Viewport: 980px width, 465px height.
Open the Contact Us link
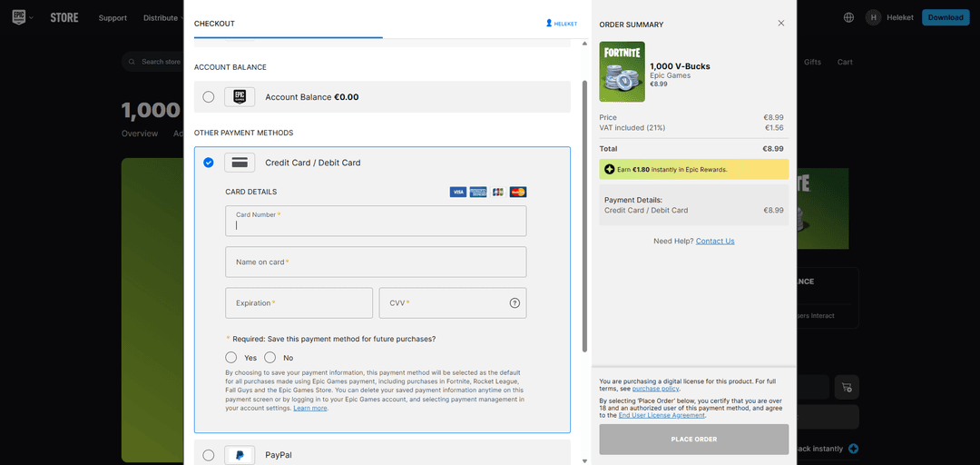coord(715,241)
